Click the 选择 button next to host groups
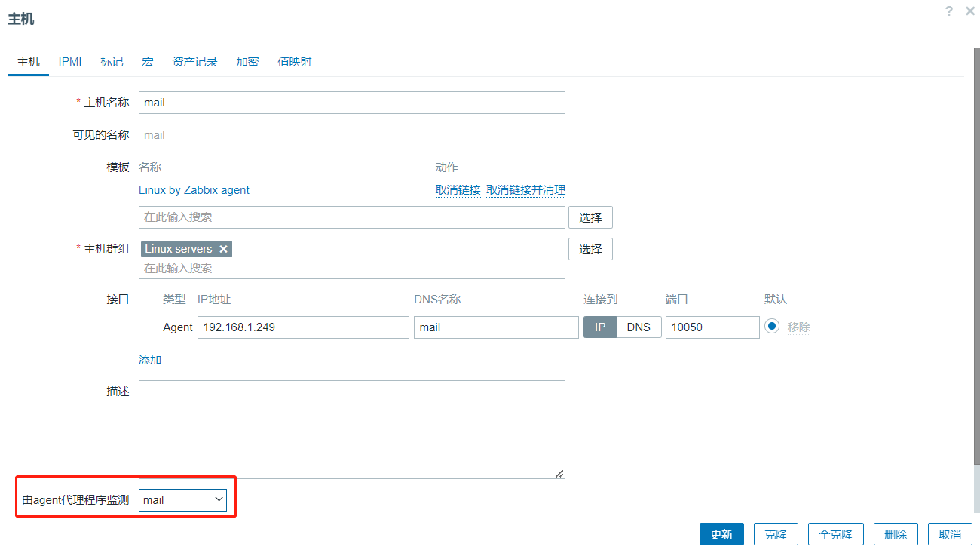This screenshot has height=553, width=980. 590,249
